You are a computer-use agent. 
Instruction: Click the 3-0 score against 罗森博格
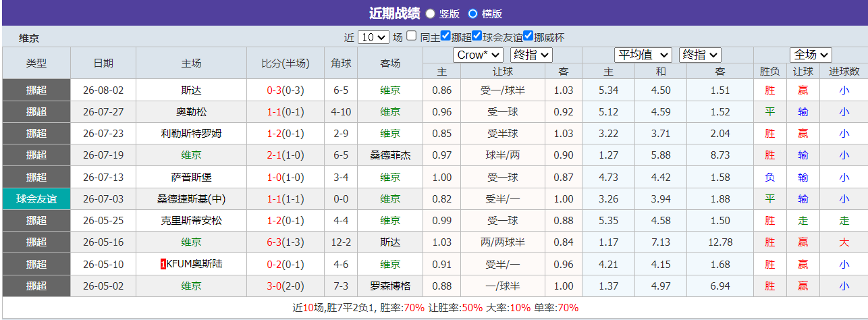275,286
